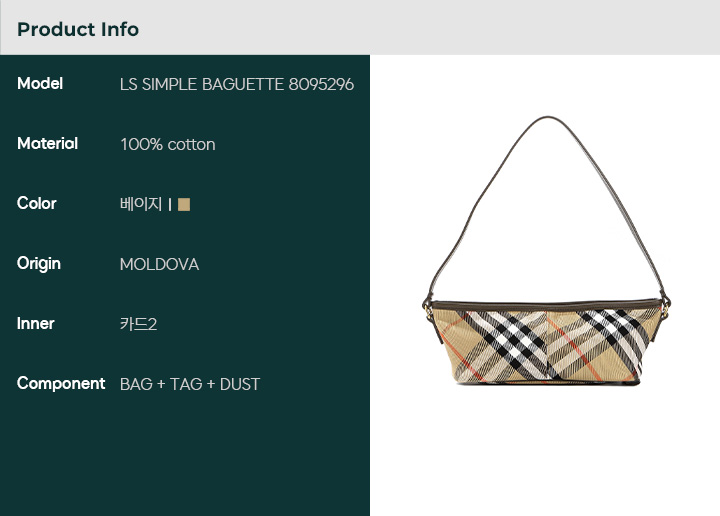
Task: Click the BAG + TAG + DUST text
Action: (190, 384)
